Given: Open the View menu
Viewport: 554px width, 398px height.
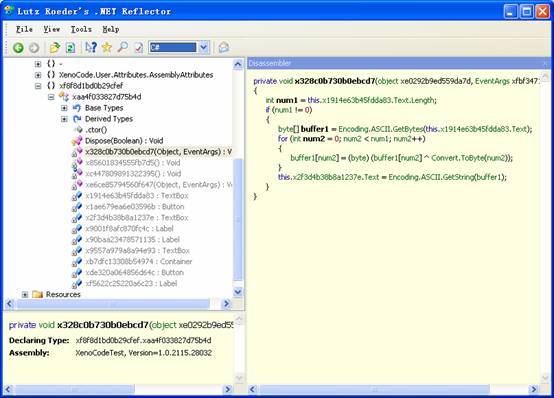Looking at the screenshot, I should click(x=52, y=29).
